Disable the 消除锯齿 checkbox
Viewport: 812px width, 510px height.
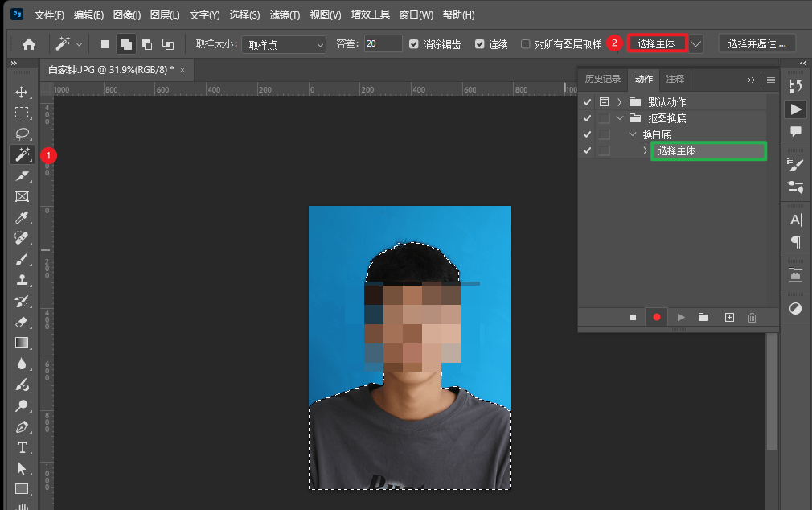[x=413, y=43]
